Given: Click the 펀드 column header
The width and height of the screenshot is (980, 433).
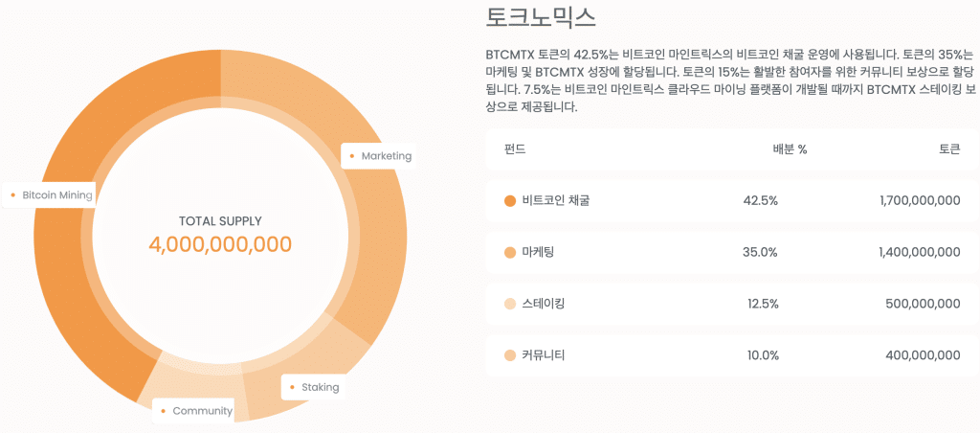Looking at the screenshot, I should [515, 149].
